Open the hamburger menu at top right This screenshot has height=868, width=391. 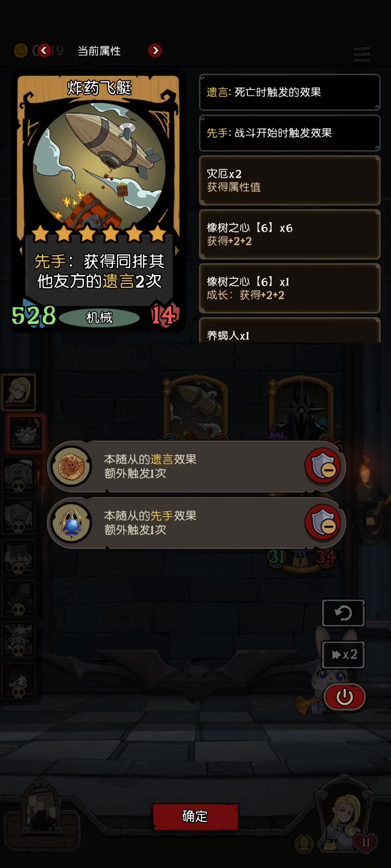coord(362,54)
